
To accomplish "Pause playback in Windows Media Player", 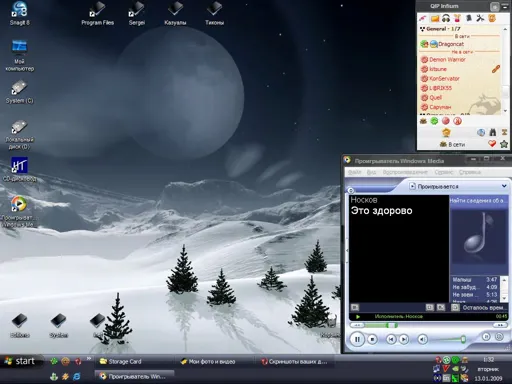I will [x=357, y=339].
